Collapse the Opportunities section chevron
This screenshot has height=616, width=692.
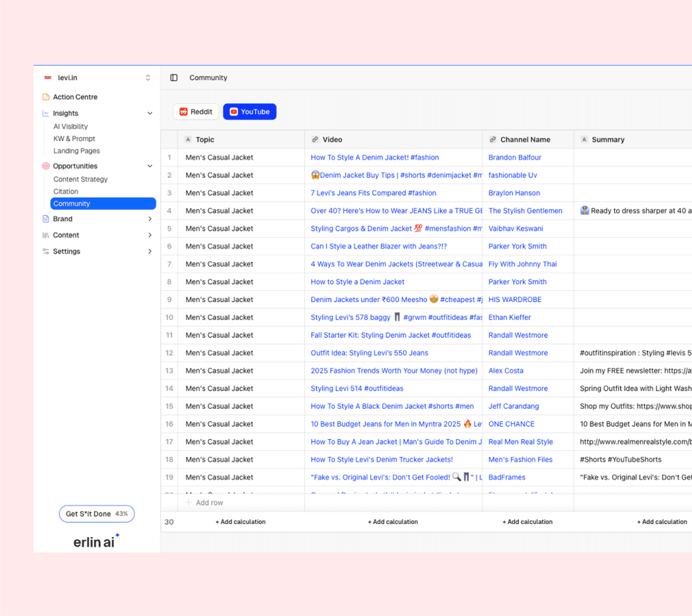click(150, 166)
